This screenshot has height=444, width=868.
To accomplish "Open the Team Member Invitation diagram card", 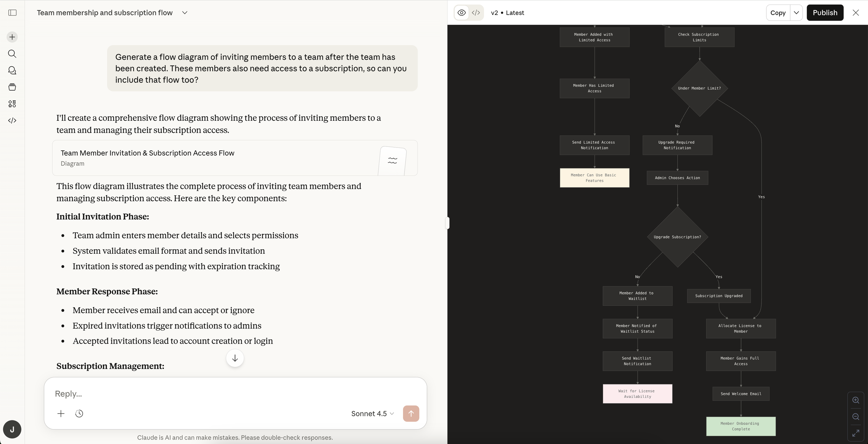I will click(235, 158).
